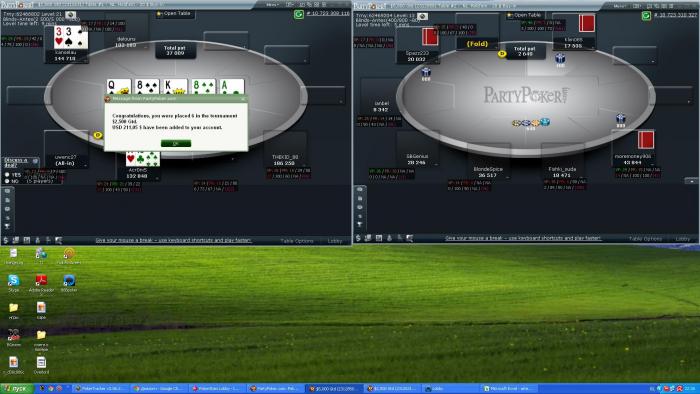Screen dimensions: 700x394
Task: Switch to Microsoft Excel in the taskbar
Action: (x=509, y=389)
